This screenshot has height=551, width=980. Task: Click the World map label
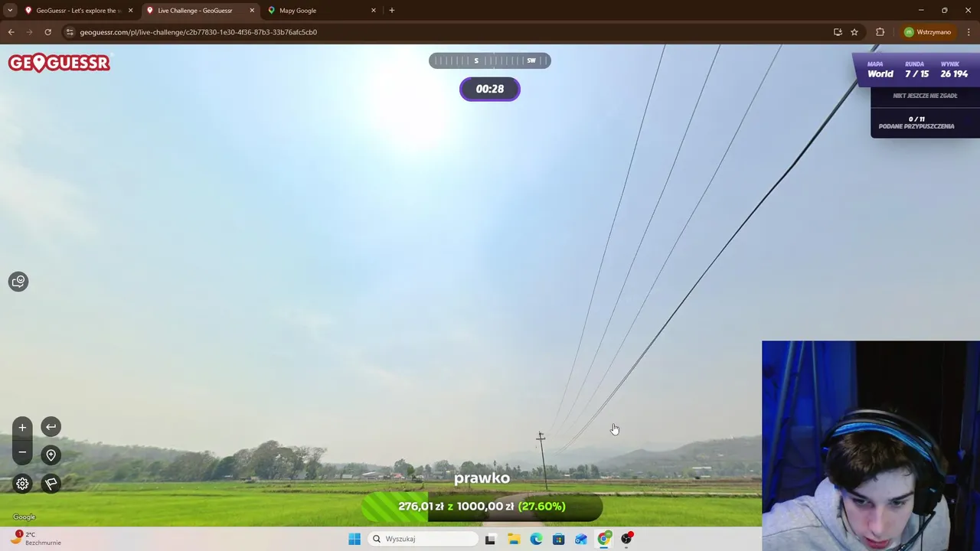point(880,74)
